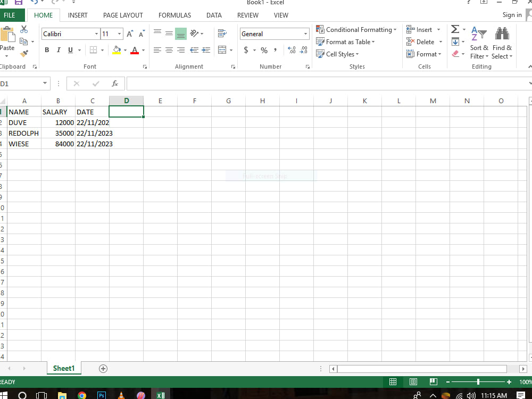Click the Insert cells button

(x=419, y=29)
